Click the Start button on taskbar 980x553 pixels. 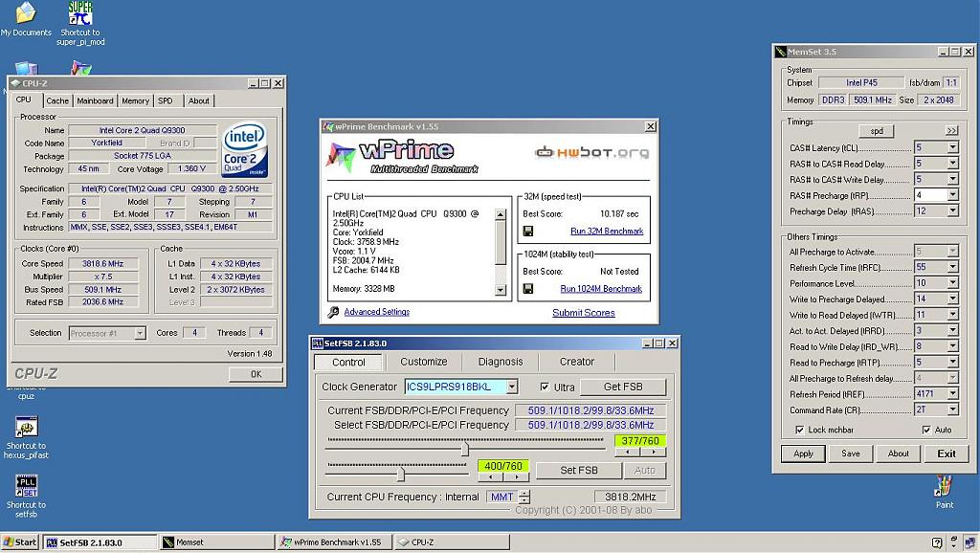click(x=21, y=542)
